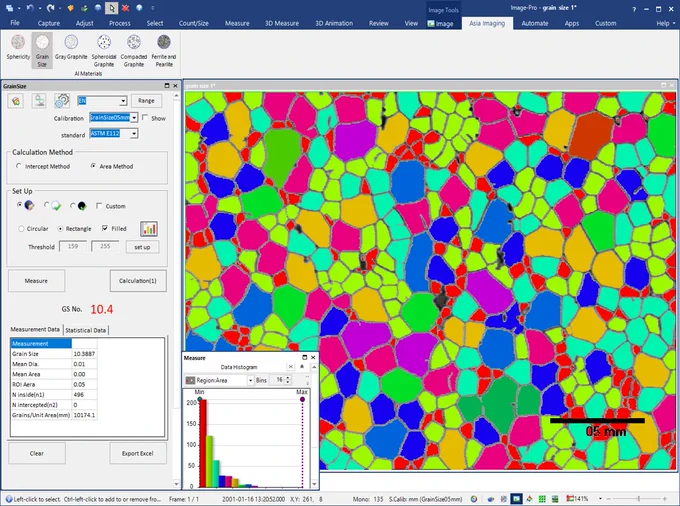
Task: Switch to the Statistical Data tab
Action: click(x=85, y=330)
